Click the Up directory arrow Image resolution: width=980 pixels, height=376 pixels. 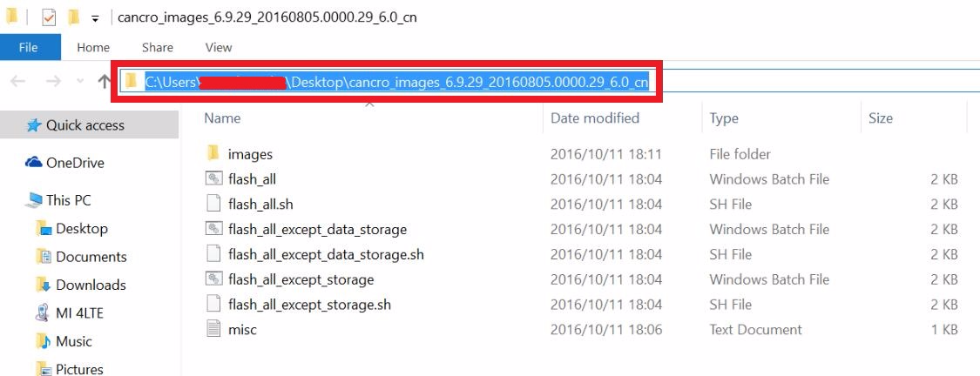(105, 81)
